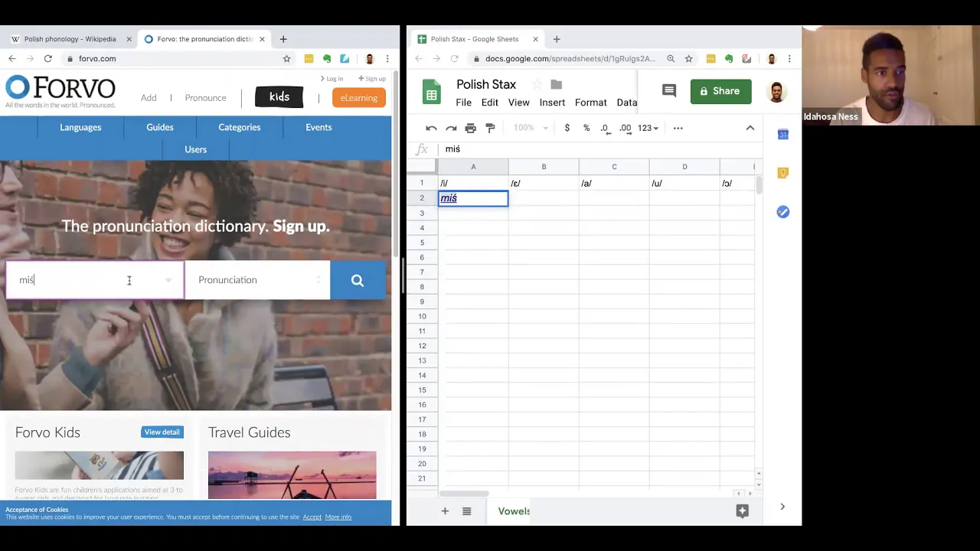Open the Insert menu
The width and height of the screenshot is (980, 551).
(552, 103)
